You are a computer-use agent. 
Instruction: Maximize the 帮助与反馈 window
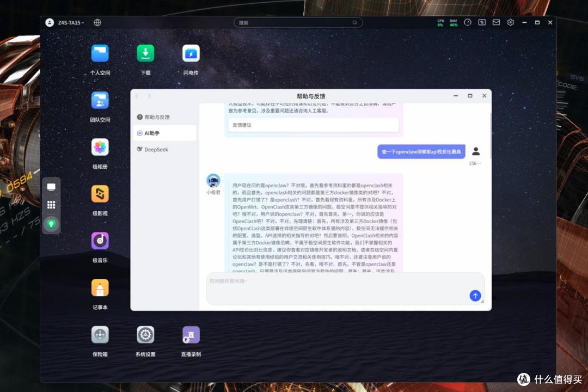point(470,96)
